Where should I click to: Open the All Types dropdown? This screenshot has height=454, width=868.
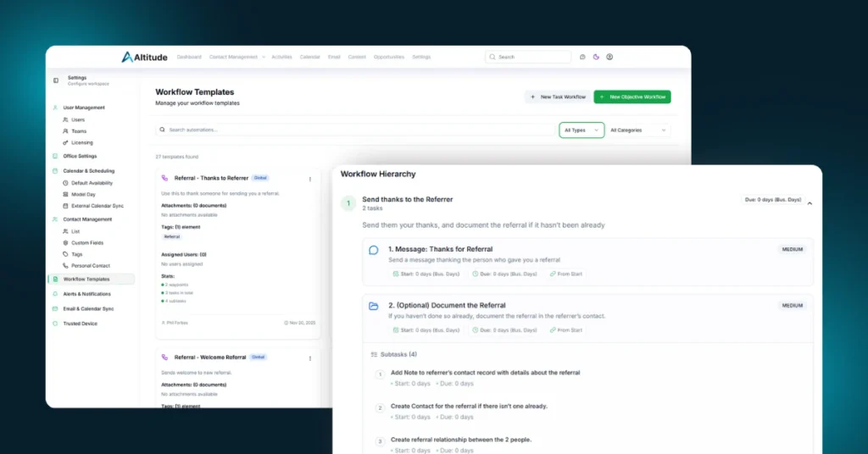pos(581,130)
